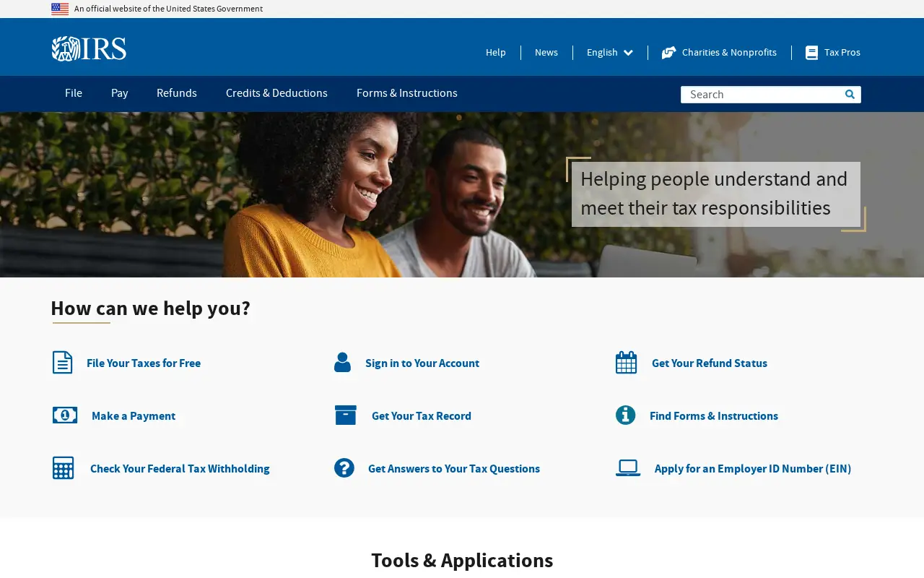
Task: Go to the Help page link
Action: coord(496,53)
